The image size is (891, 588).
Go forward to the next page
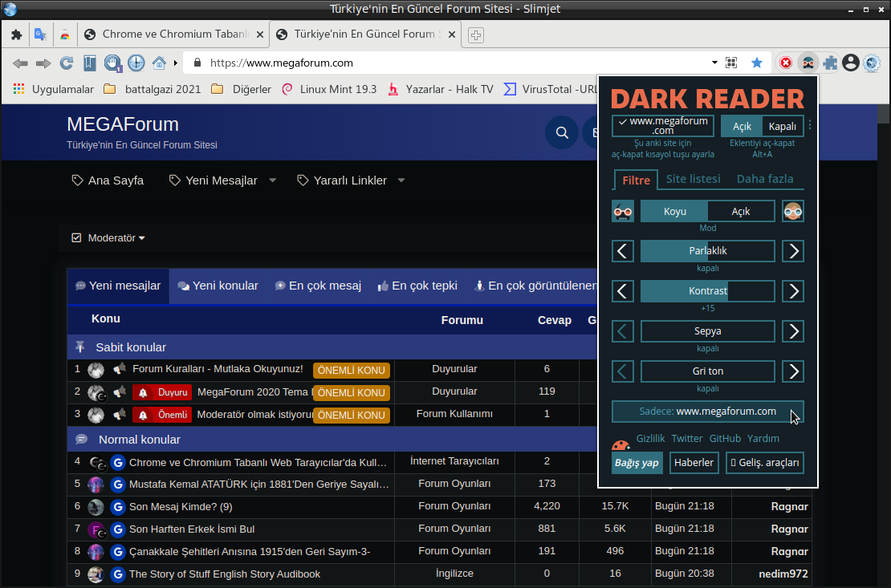[43, 63]
